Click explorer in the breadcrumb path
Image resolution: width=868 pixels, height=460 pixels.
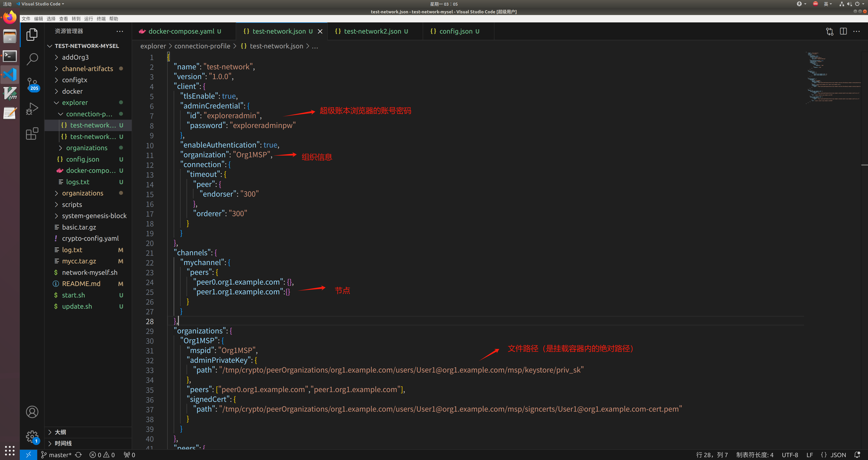pyautogui.click(x=153, y=46)
